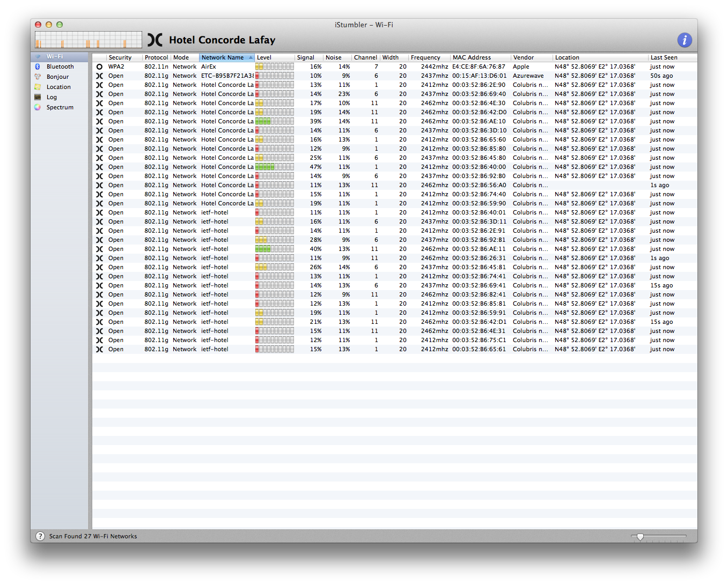728x585 pixels.
Task: Select MAC address 00:03:52:B6:56:A0
Action: click(479, 185)
